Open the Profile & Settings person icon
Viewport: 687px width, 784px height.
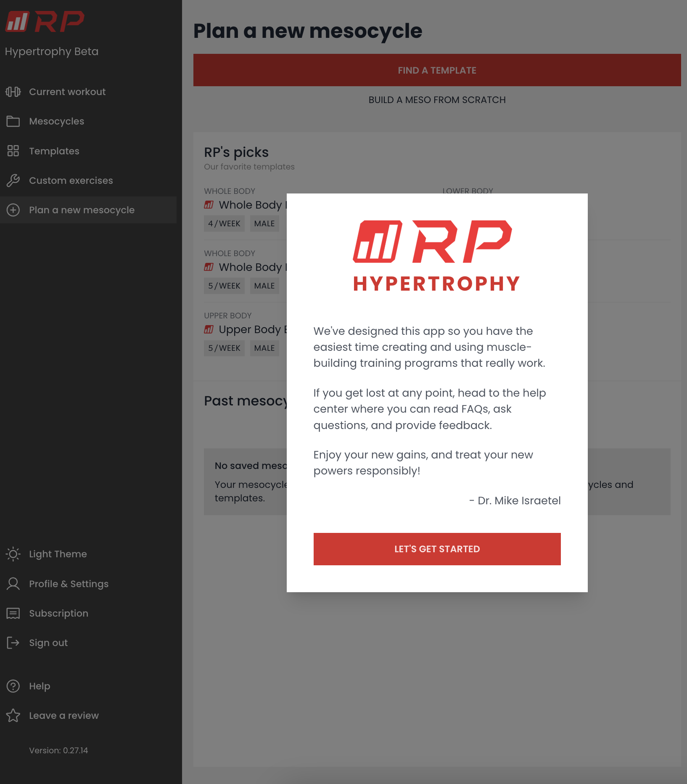click(13, 584)
